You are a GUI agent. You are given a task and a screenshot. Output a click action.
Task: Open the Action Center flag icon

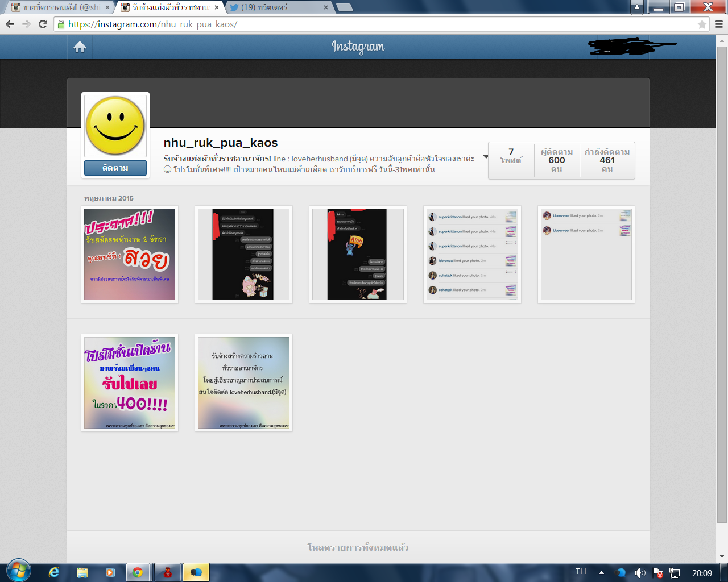(657, 572)
